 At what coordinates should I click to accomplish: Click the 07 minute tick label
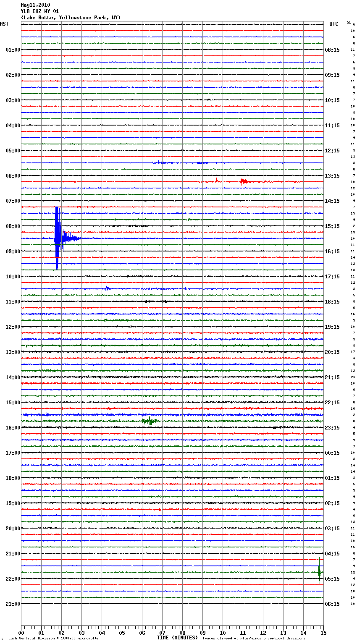[162, 633]
